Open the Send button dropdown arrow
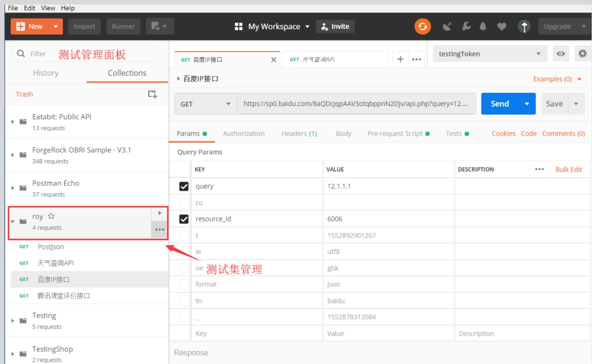This screenshot has width=592, height=364. coord(527,104)
